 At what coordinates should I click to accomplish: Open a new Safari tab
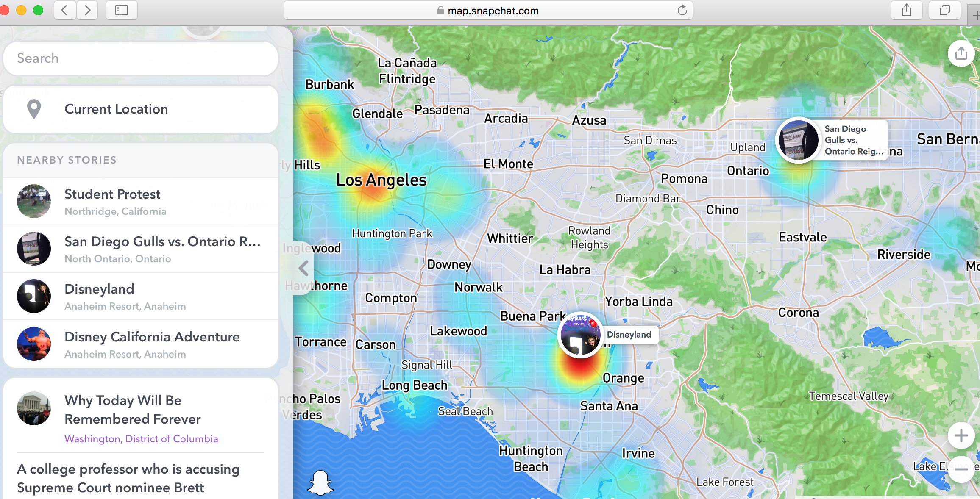click(x=975, y=15)
